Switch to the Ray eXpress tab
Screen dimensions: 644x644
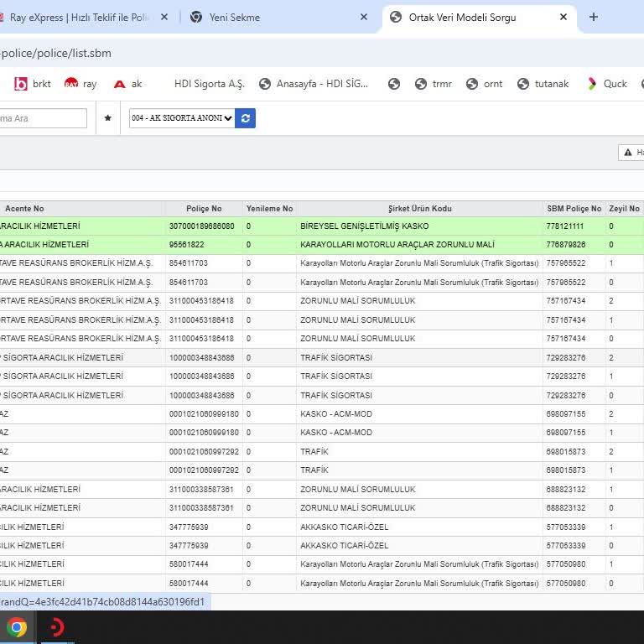[80, 17]
